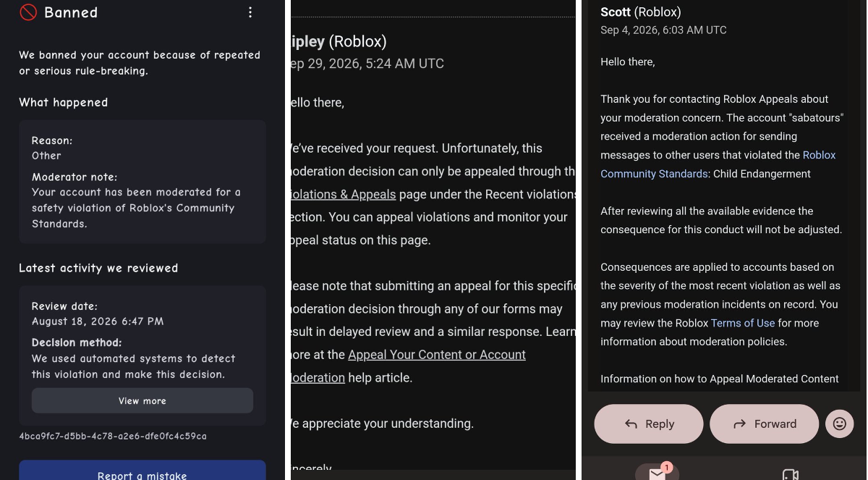Image resolution: width=868 pixels, height=480 pixels.
Task: Click the 'Banned' heading text
Action: click(71, 12)
